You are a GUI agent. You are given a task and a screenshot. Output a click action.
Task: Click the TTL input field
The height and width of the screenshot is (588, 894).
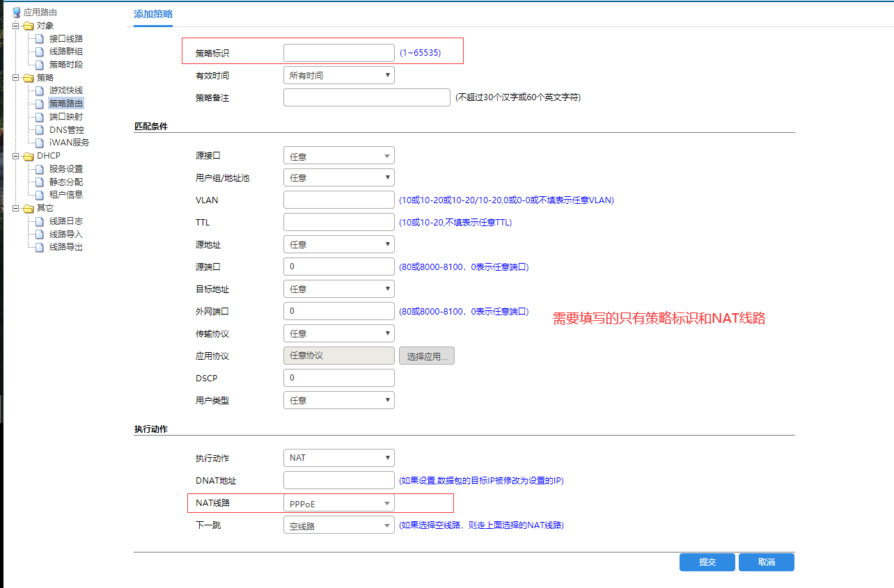339,223
